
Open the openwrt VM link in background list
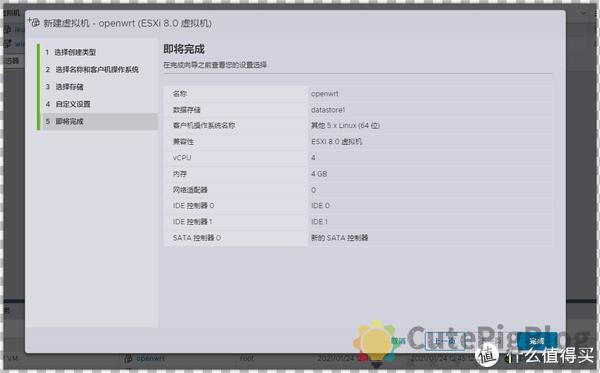pos(150,358)
